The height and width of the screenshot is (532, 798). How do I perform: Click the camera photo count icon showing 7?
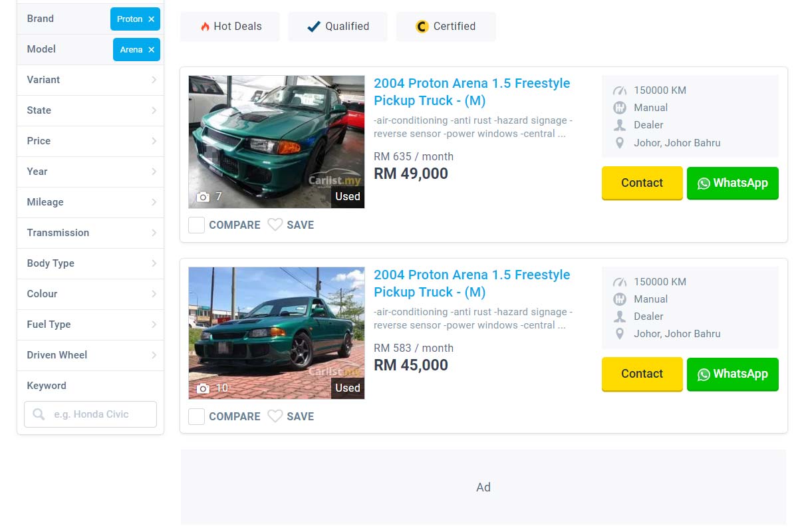click(x=203, y=197)
